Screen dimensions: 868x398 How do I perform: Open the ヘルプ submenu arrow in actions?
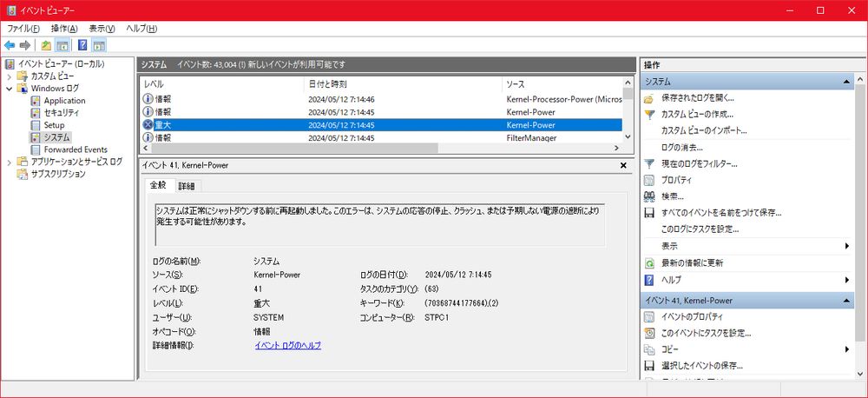pos(847,280)
